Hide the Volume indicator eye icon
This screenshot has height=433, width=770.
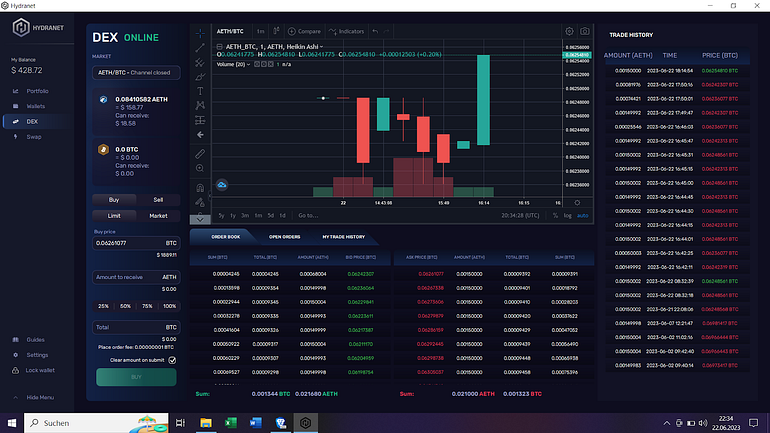[x=257, y=64]
